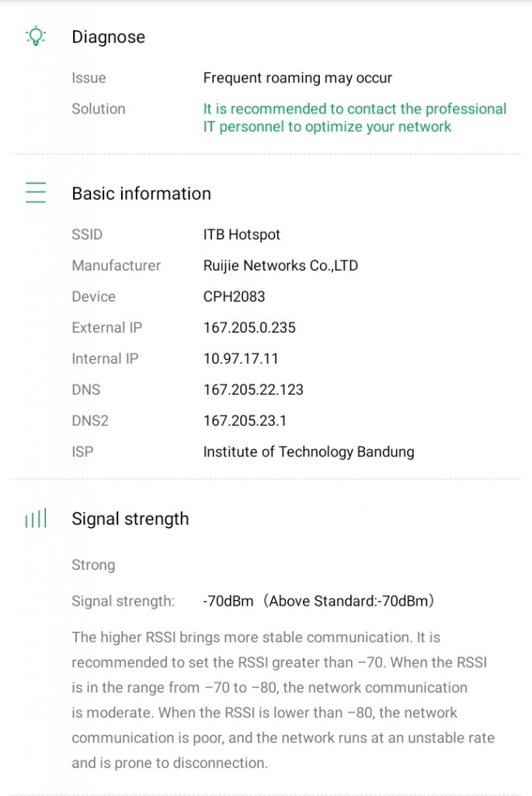532x796 pixels.
Task: Select the Signal strength heading
Action: tap(130, 518)
